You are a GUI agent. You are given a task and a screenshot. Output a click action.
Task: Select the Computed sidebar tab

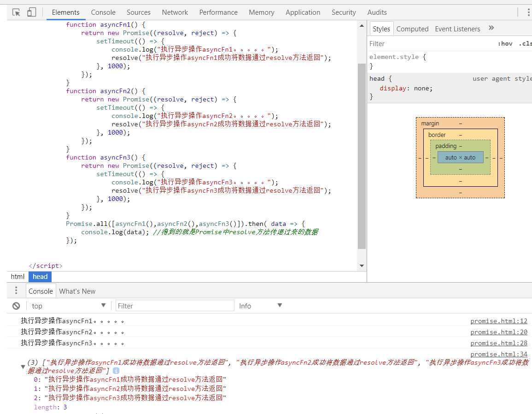tap(412, 29)
